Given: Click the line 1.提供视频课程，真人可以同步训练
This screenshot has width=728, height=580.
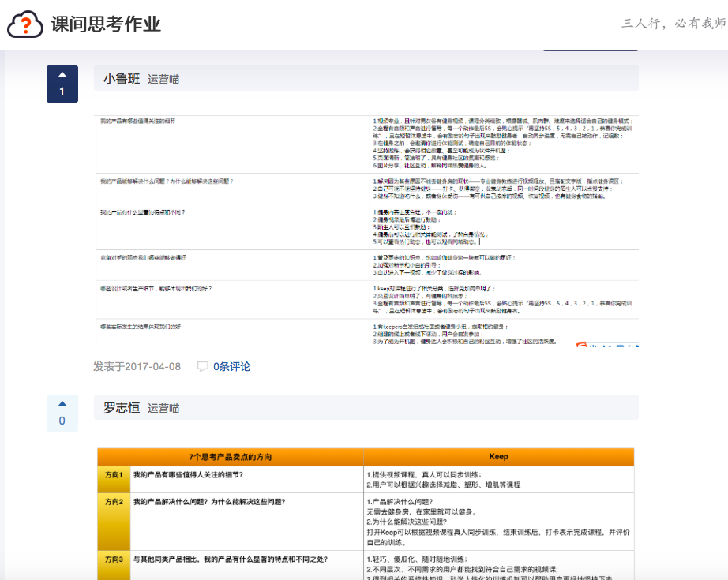Looking at the screenshot, I should coord(424,475).
